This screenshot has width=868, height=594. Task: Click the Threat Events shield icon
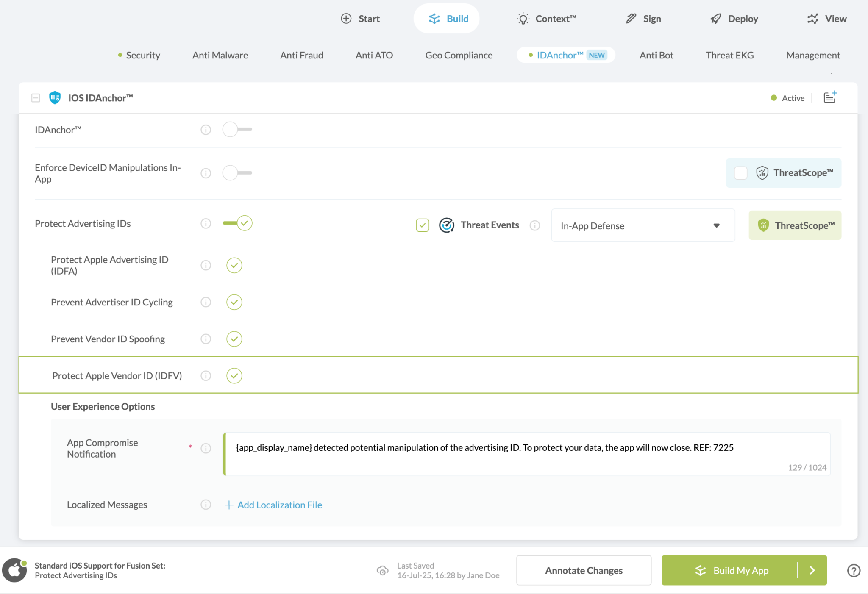[x=446, y=225]
